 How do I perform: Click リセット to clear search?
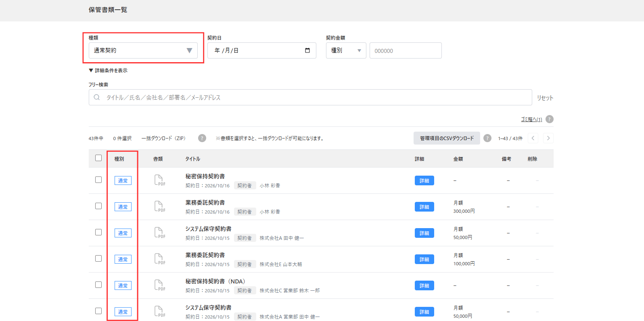point(545,98)
